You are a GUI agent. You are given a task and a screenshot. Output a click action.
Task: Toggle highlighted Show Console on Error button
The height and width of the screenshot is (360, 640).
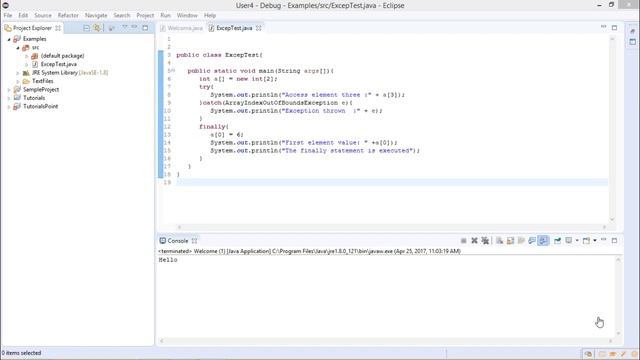543,241
